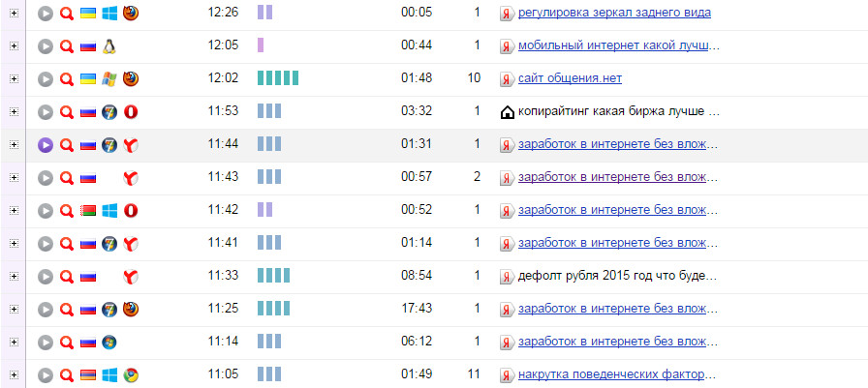868x388 pixels.
Task: Click the Russia flag in the 12:05 row
Action: click(x=88, y=46)
